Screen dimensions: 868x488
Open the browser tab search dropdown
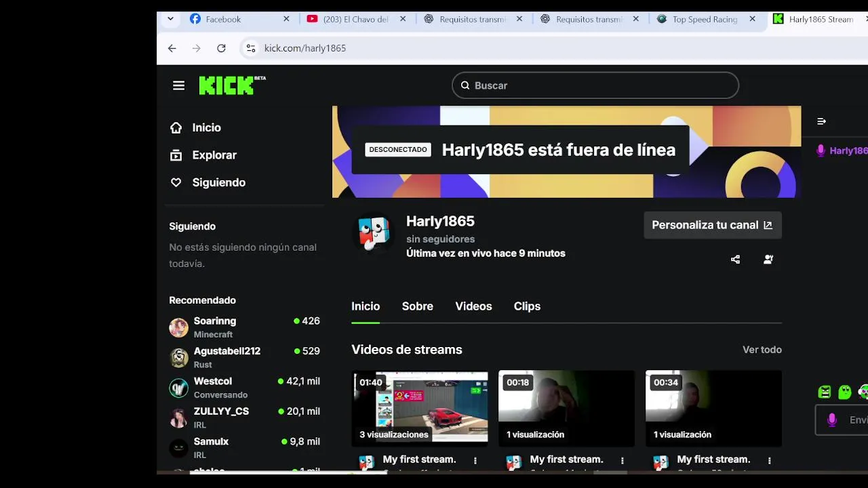(170, 19)
